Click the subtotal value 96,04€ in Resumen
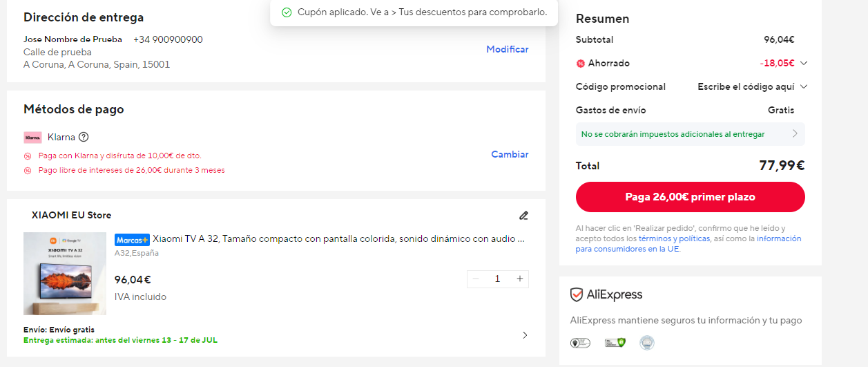This screenshot has height=367, width=868. 779,40
